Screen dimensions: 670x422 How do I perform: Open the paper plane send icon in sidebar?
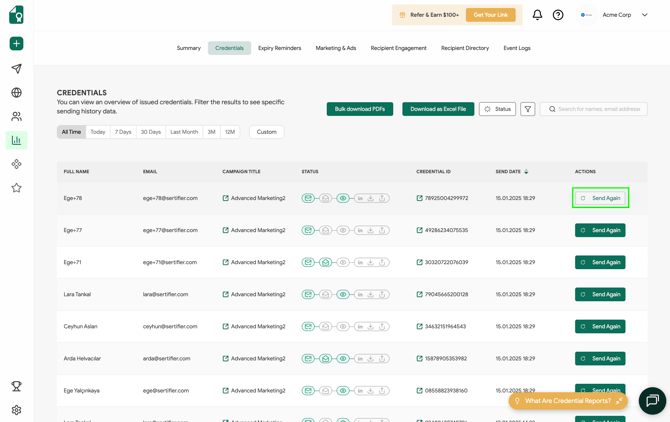coord(16,69)
